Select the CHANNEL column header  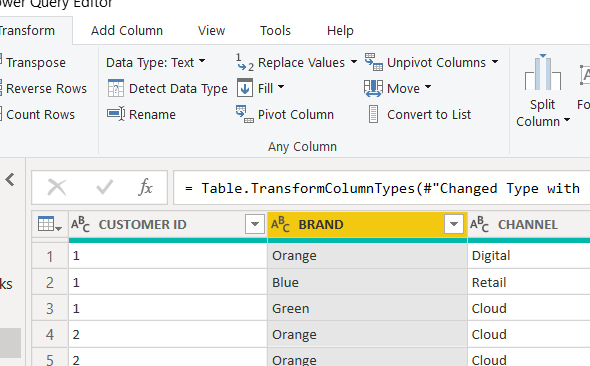point(528,225)
